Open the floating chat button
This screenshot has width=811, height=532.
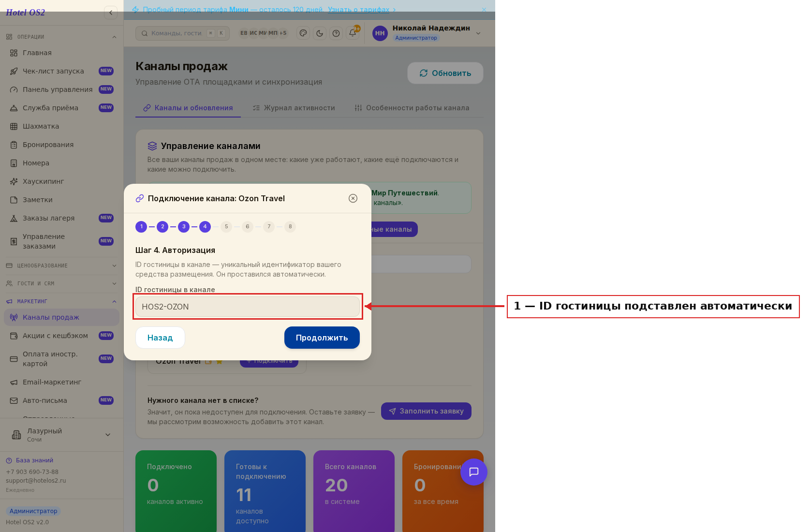[x=474, y=472]
